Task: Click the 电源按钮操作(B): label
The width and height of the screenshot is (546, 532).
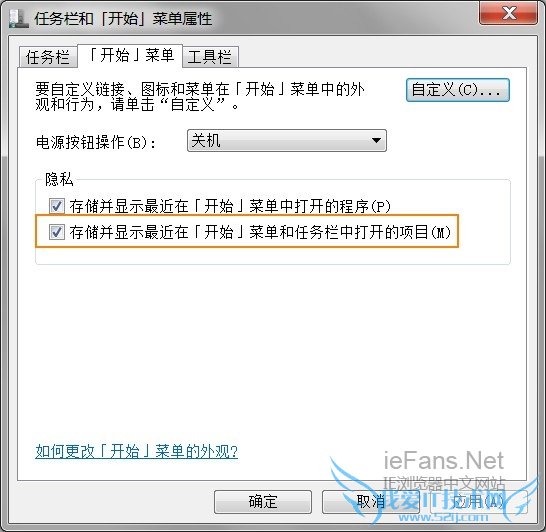Action: tap(96, 142)
